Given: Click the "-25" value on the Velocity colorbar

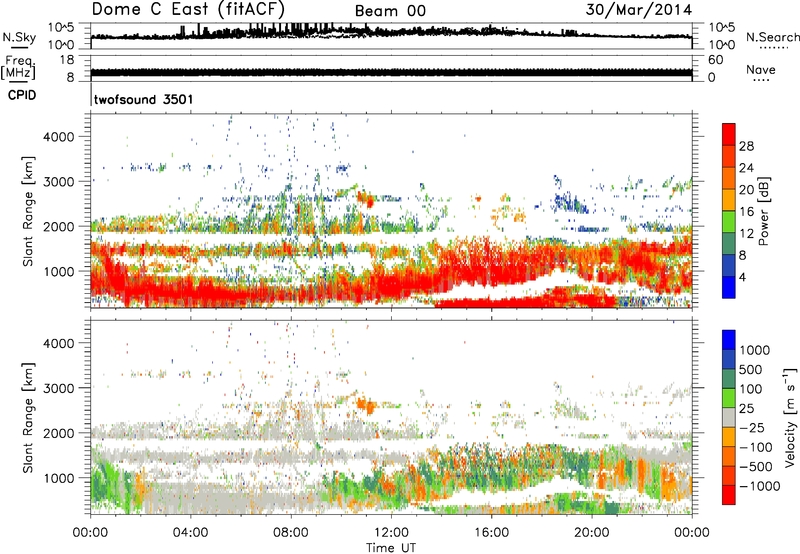Looking at the screenshot, I should point(753,428).
